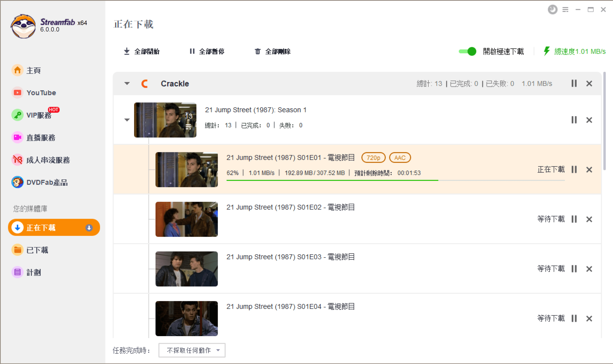Pause the Crackle group downloads
Viewport: 613px width, 364px height.
[574, 84]
